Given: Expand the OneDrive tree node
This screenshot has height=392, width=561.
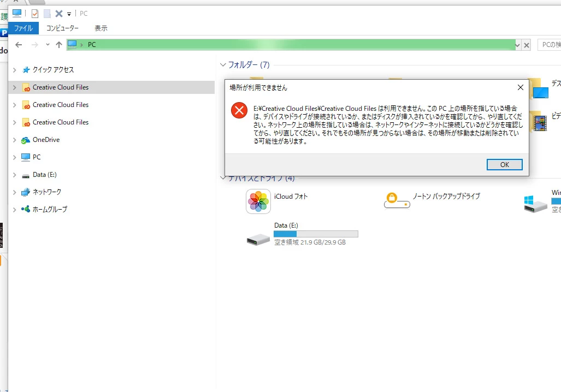Looking at the screenshot, I should [x=15, y=140].
